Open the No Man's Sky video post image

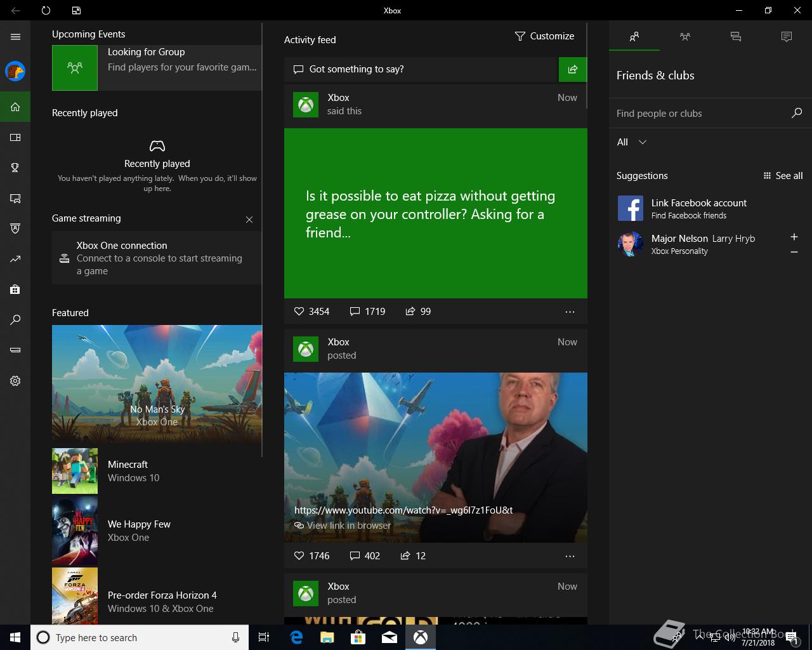(436, 458)
